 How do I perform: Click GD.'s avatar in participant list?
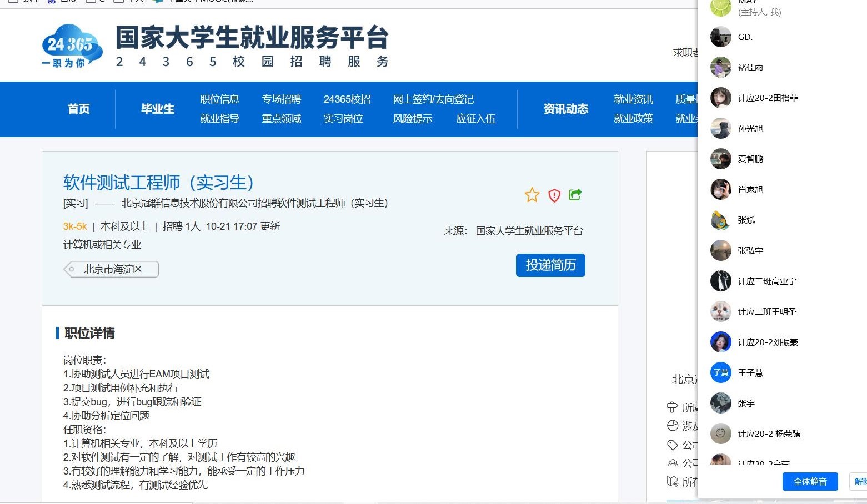[721, 37]
